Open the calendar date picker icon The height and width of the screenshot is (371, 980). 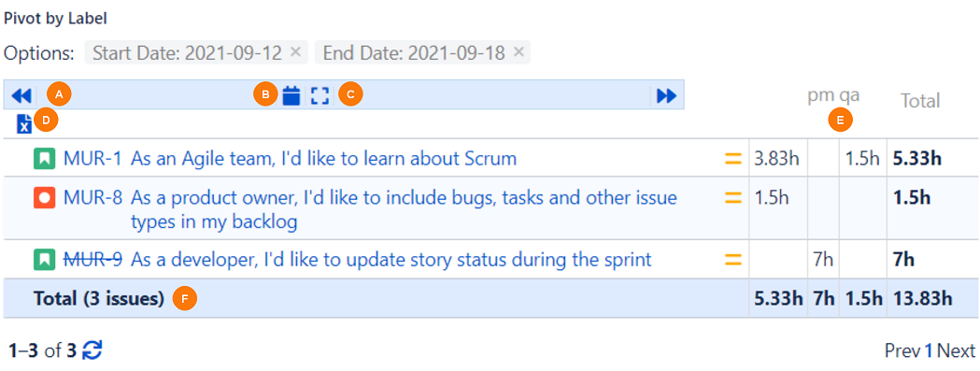click(291, 95)
